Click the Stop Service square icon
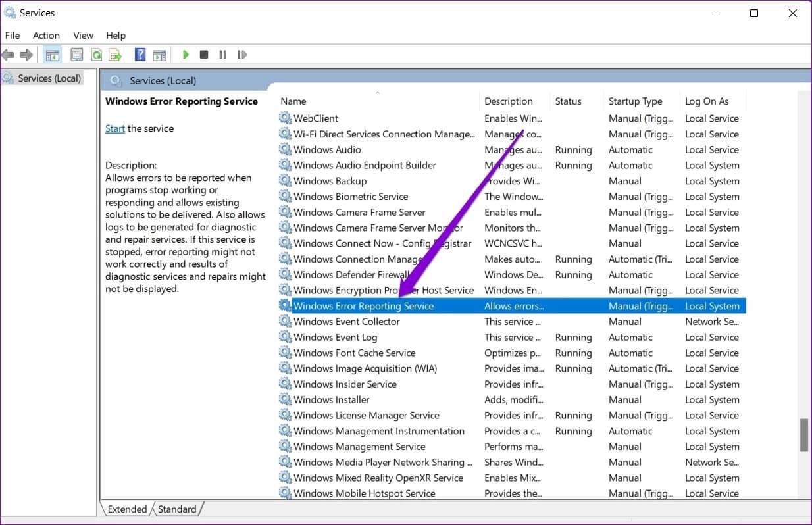 pyautogui.click(x=204, y=55)
